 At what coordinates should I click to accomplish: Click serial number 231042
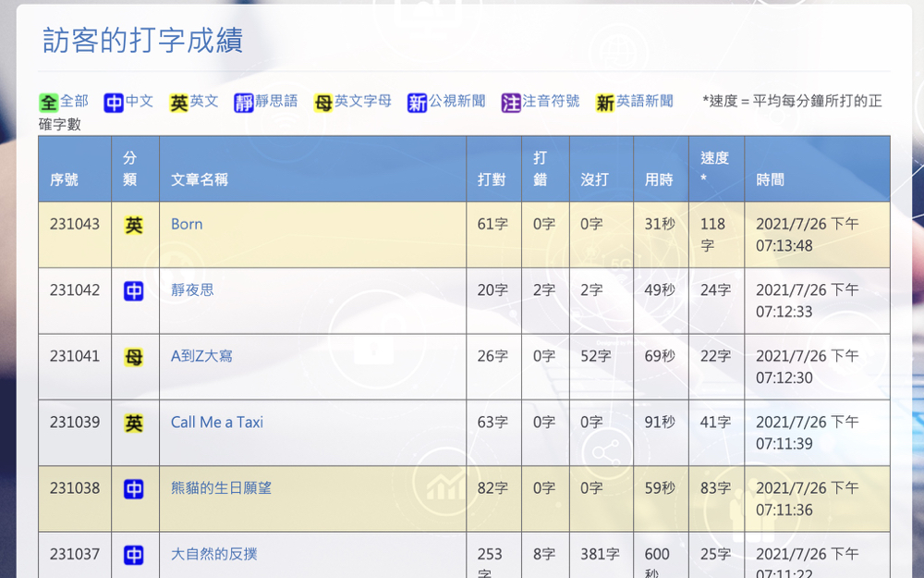[75, 290]
